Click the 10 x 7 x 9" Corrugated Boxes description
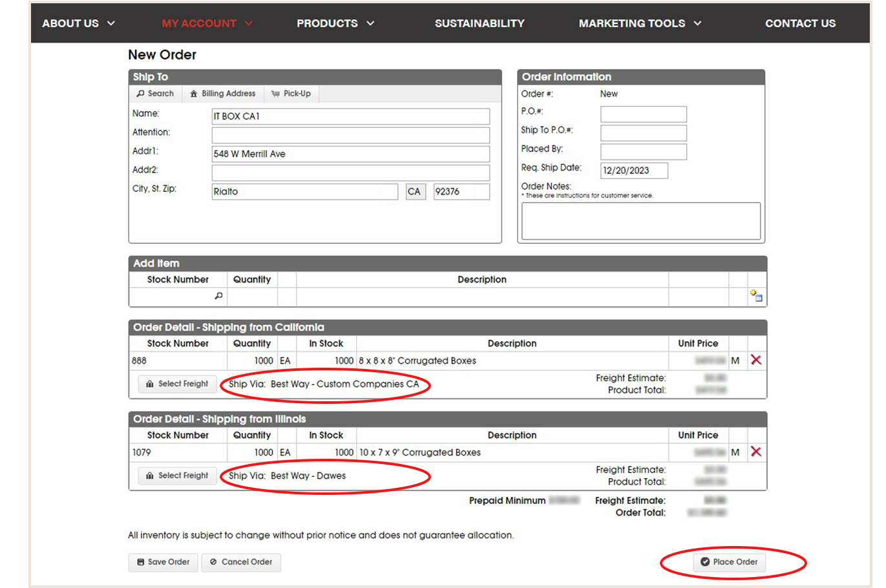The width and height of the screenshot is (886, 588). tap(420, 452)
